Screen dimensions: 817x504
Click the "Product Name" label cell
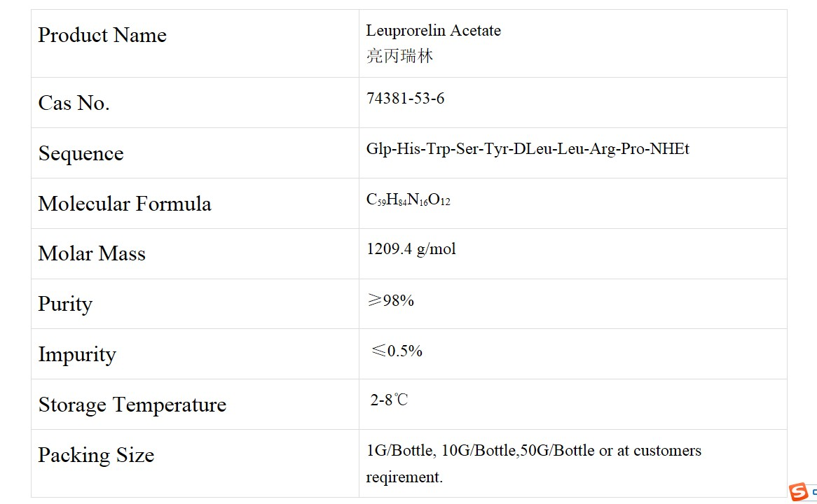click(102, 35)
